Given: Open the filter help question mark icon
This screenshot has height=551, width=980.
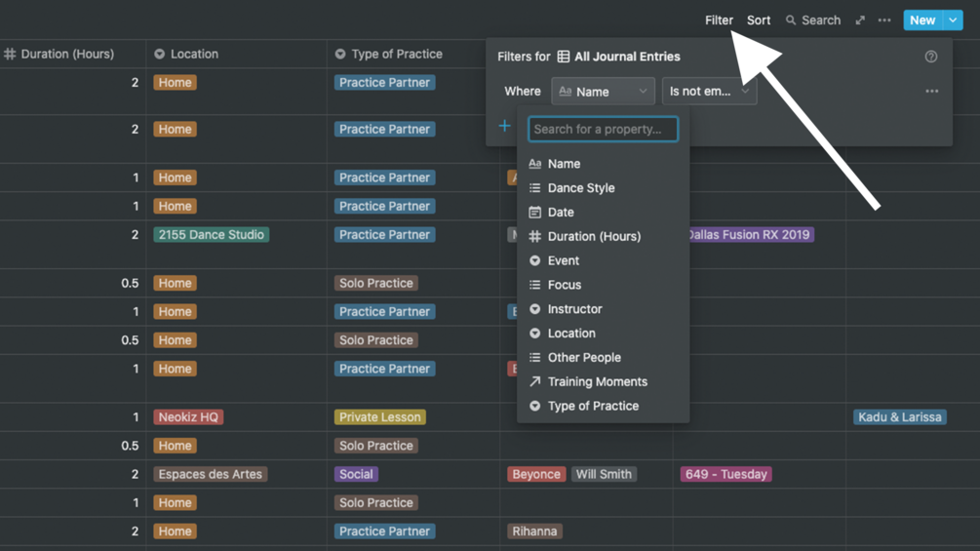Looking at the screenshot, I should pyautogui.click(x=931, y=57).
